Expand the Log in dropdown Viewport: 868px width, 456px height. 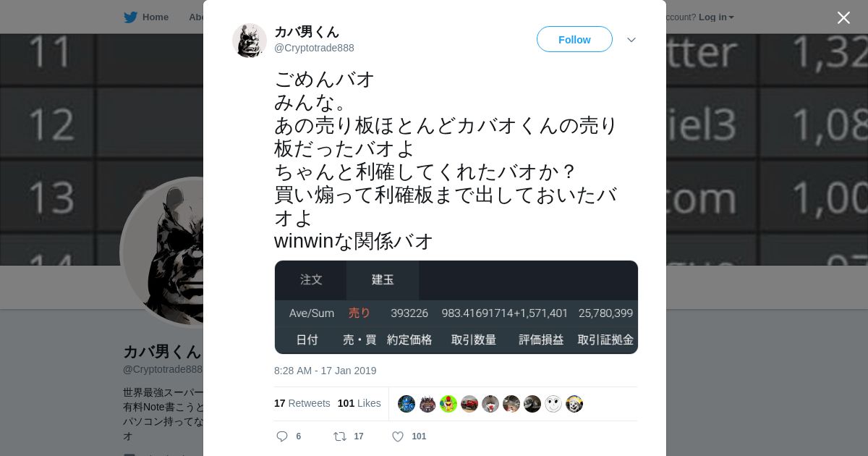coord(716,17)
